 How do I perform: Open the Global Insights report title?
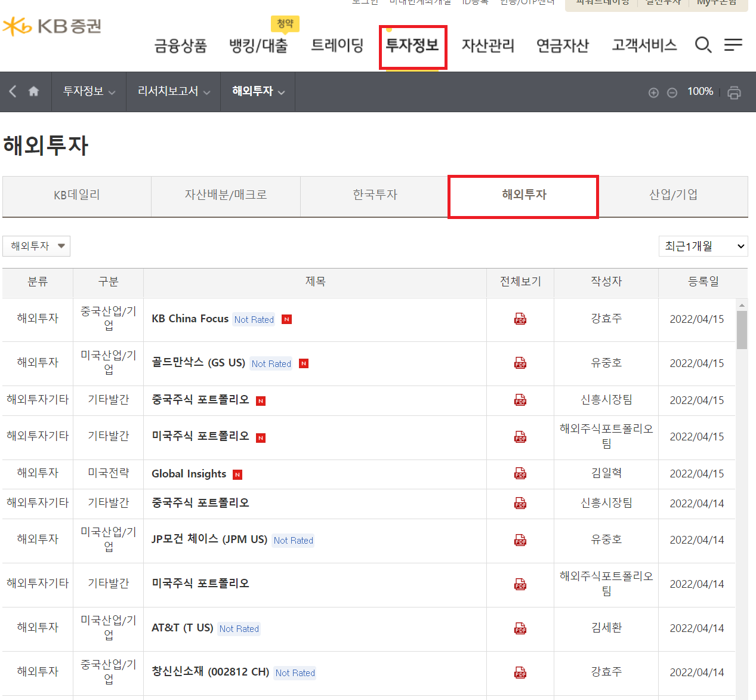(189, 474)
